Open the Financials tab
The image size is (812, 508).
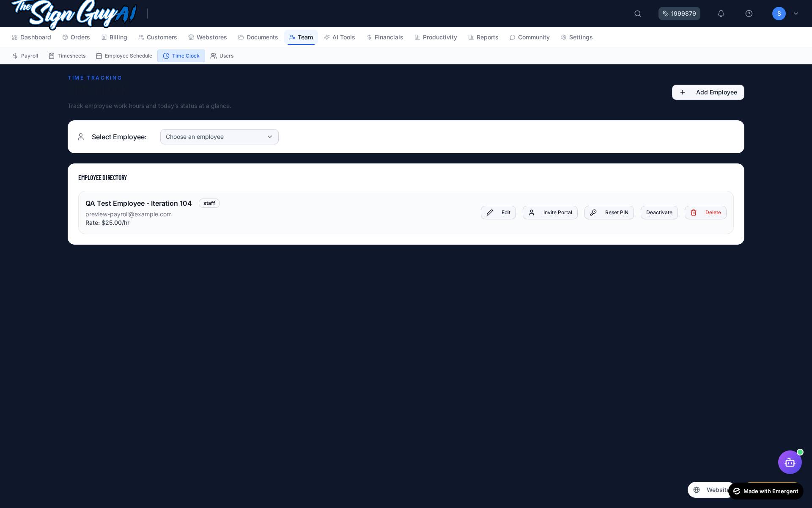(385, 37)
